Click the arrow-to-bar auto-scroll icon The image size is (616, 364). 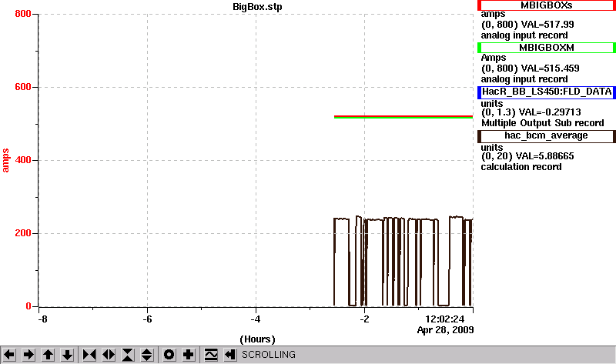point(230,355)
